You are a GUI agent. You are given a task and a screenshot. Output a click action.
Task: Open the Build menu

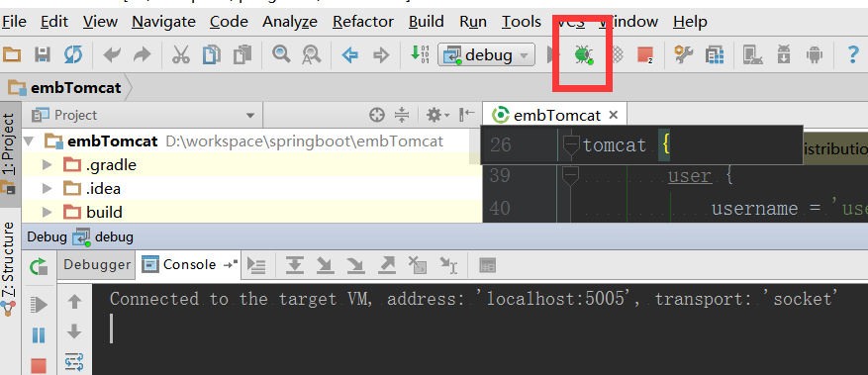(x=427, y=22)
